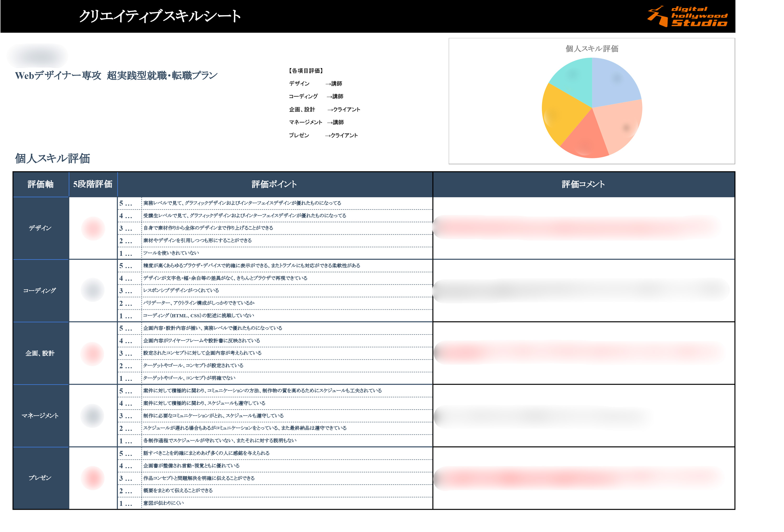The image size is (784, 532).
Task: Click the マネージメント rating circle
Action: [x=92, y=416]
